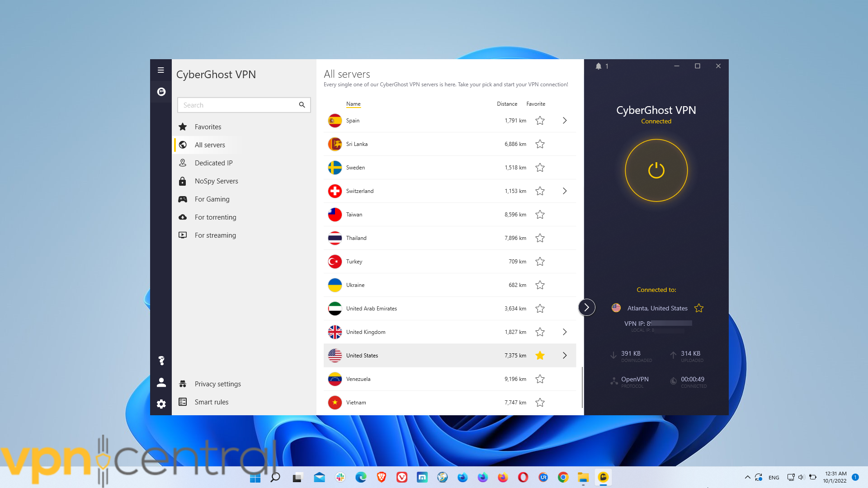868x488 pixels.
Task: Open the account profile icon
Action: click(161, 383)
